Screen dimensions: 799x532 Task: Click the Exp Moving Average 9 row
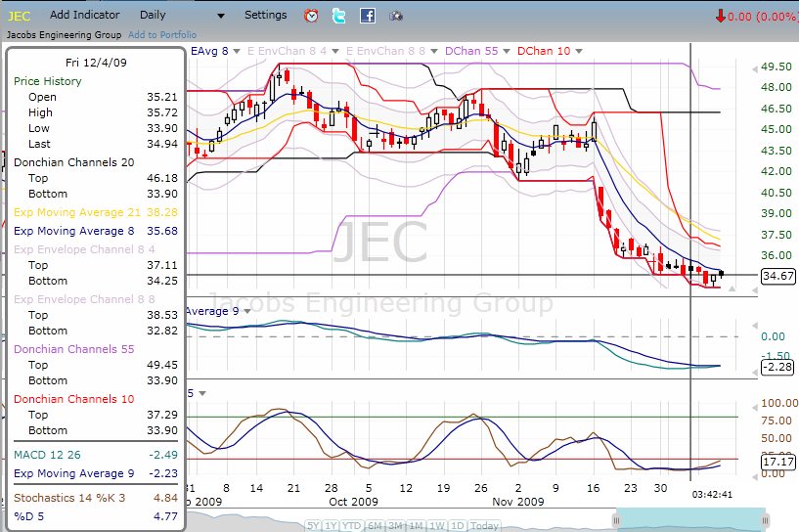tap(95, 473)
